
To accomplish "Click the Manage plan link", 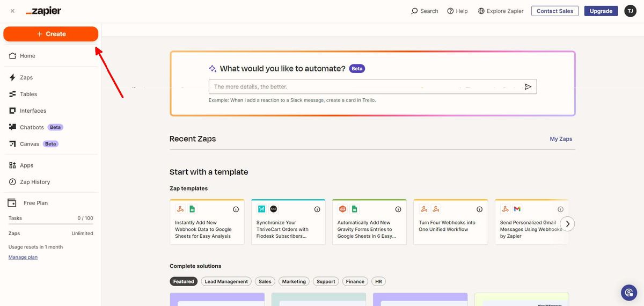I will pos(23,257).
